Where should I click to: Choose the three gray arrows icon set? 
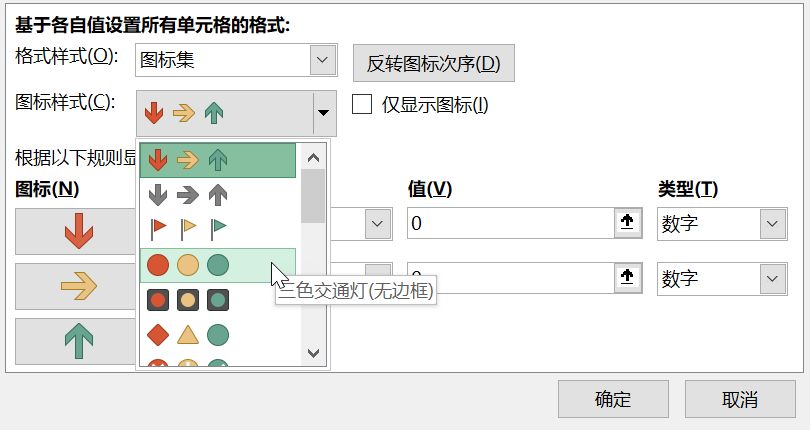218,194
